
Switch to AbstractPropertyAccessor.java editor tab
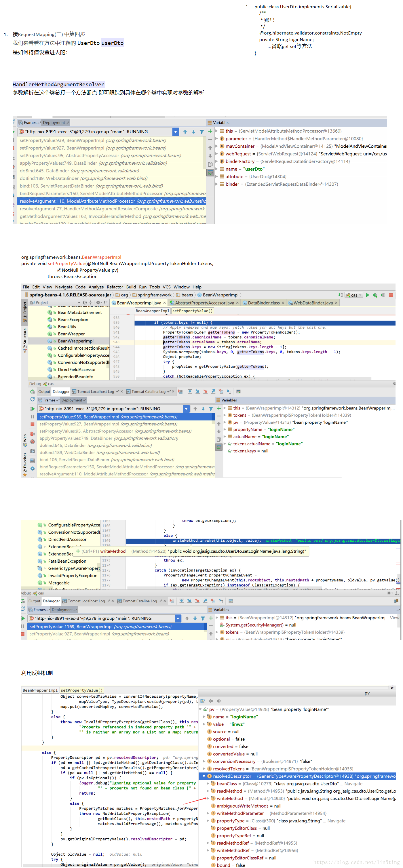click(204, 302)
